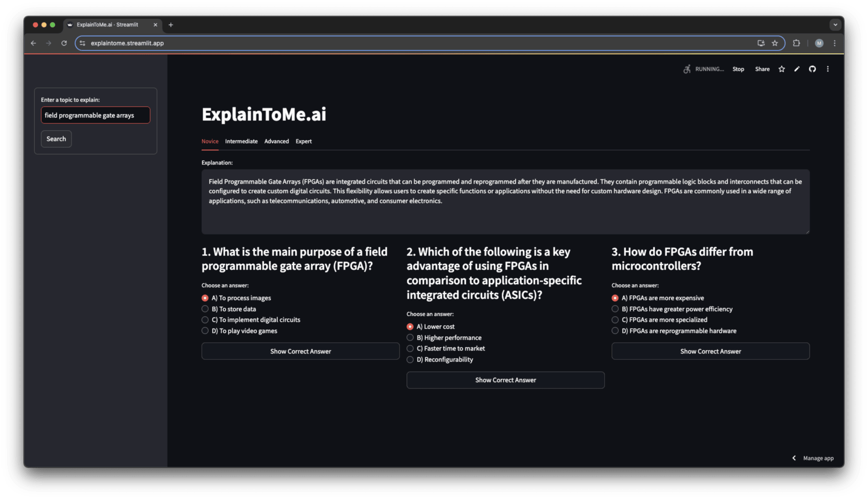
Task: Show Correct Answer for question 2
Action: pos(506,380)
